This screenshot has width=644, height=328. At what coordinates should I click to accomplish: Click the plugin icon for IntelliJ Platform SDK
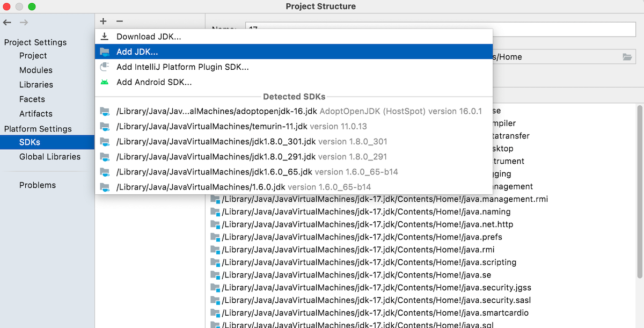click(x=105, y=67)
